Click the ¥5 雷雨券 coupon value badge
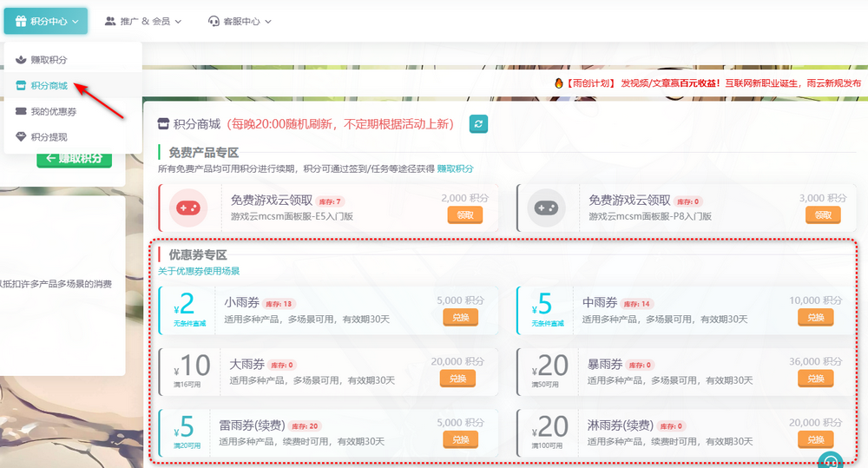Image resolution: width=868 pixels, height=468 pixels. (186, 432)
